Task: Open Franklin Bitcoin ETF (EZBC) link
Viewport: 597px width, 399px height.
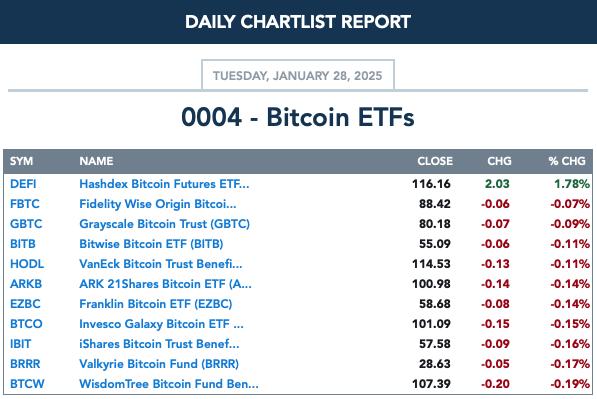Action: click(156, 304)
